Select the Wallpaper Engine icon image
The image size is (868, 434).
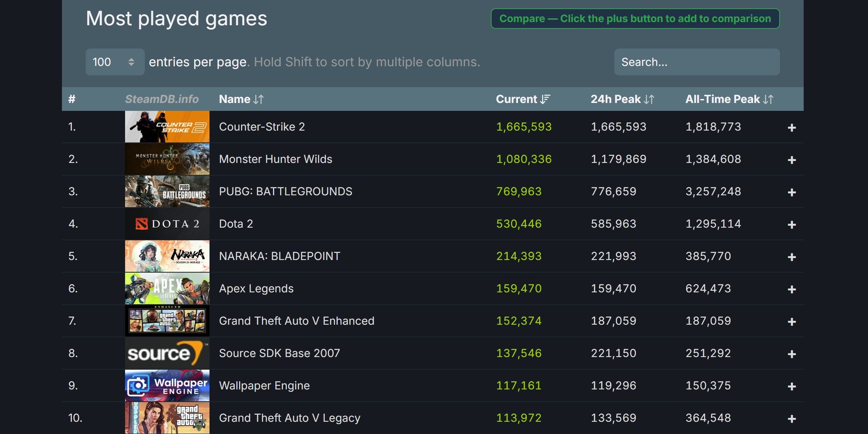(167, 385)
